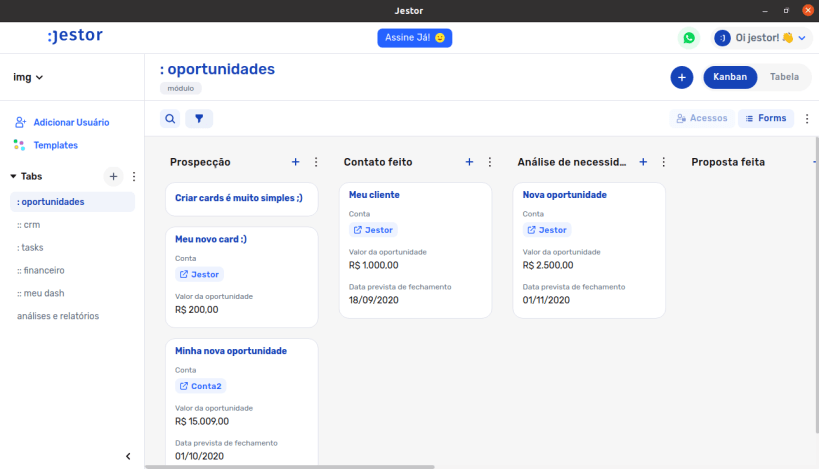Open the Meu cliente card title

click(x=374, y=195)
